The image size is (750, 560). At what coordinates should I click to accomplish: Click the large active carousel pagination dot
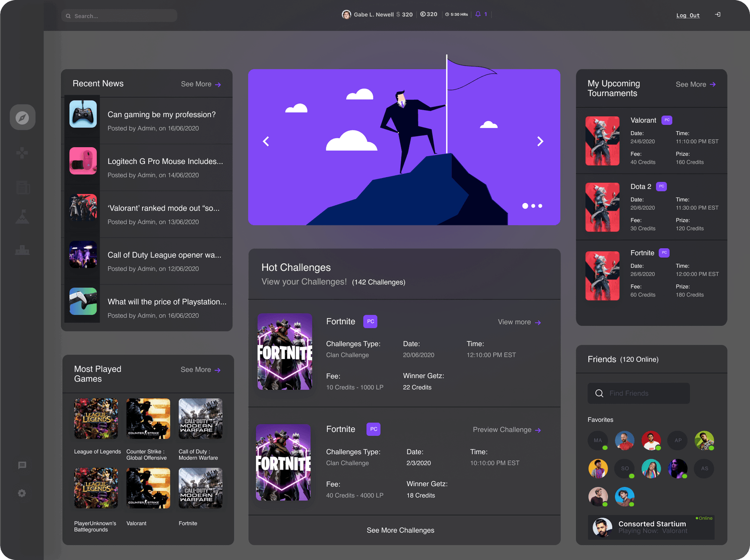pos(525,206)
